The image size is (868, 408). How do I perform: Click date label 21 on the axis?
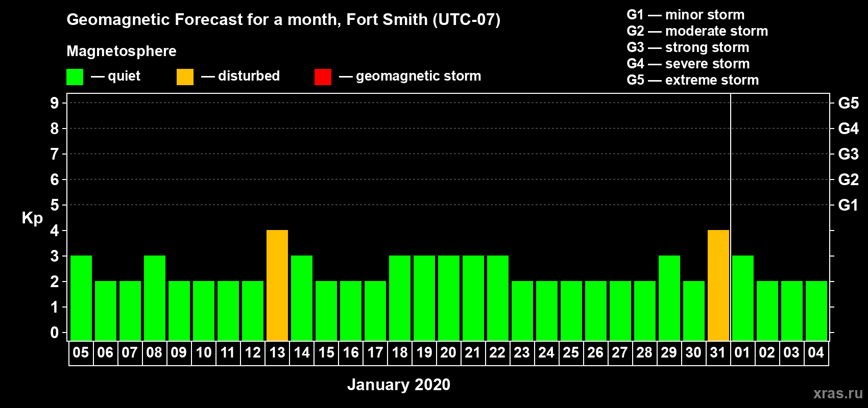click(x=473, y=352)
